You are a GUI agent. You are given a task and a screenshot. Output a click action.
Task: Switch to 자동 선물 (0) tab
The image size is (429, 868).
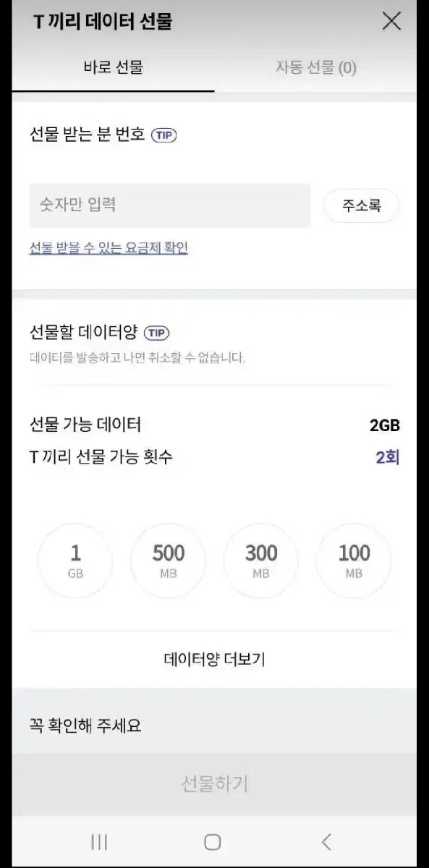click(316, 68)
